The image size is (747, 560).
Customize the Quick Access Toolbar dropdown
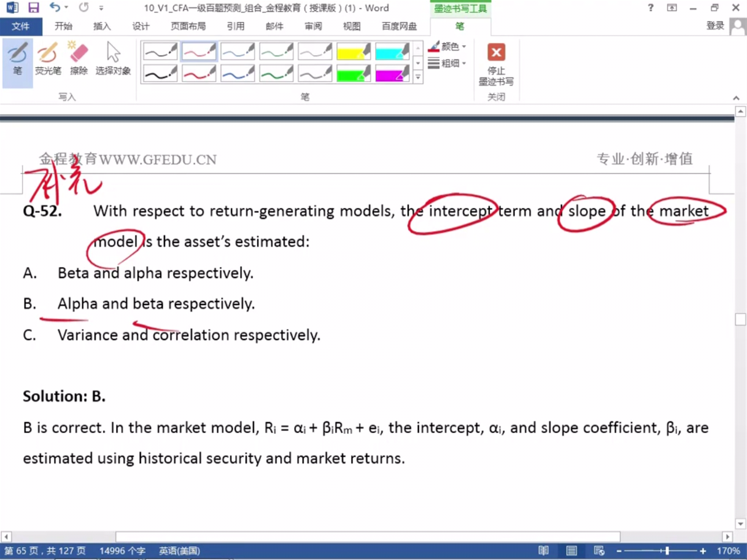[x=101, y=8]
